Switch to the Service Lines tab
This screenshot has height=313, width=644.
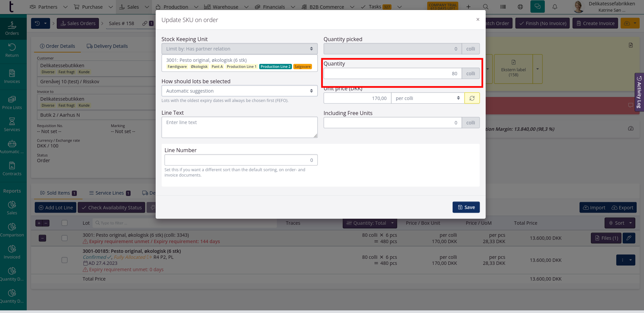click(x=110, y=193)
